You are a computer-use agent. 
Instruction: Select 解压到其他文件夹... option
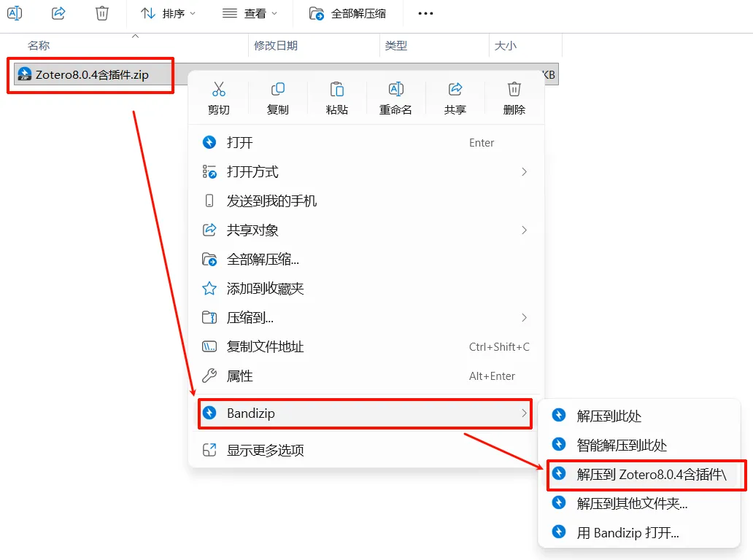(x=639, y=503)
